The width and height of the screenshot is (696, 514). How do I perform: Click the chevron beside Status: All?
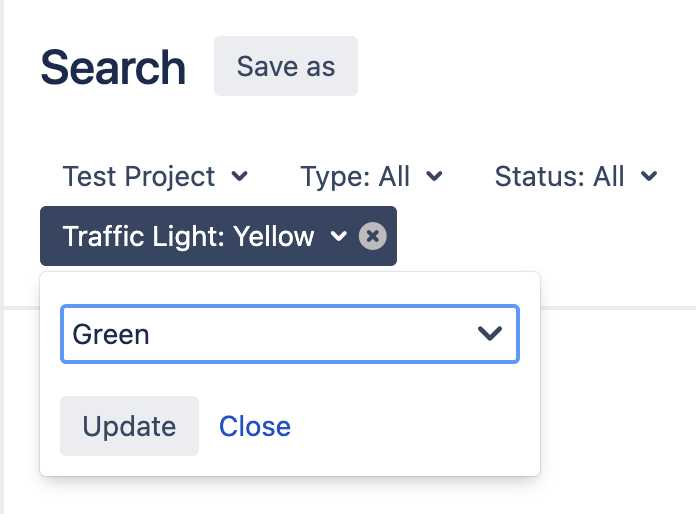pos(649,177)
